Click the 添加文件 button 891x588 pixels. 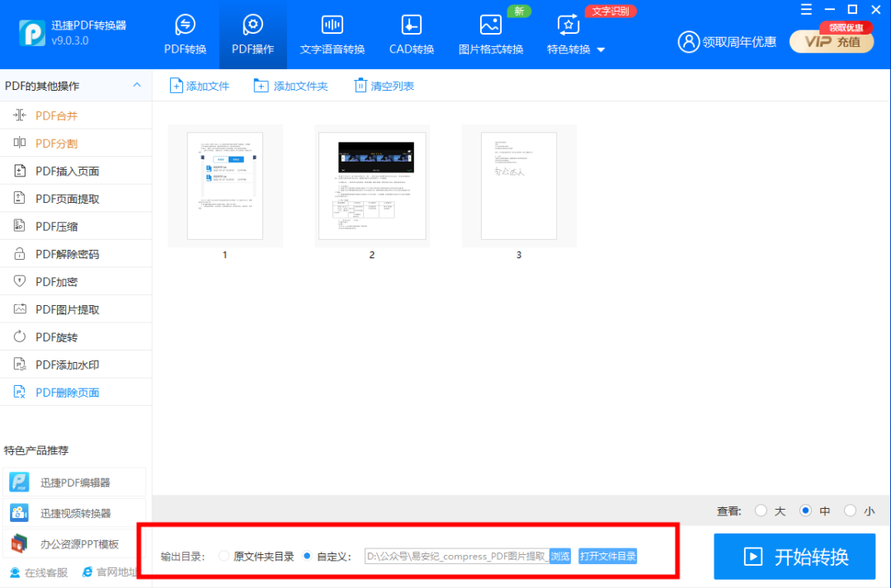[x=200, y=86]
